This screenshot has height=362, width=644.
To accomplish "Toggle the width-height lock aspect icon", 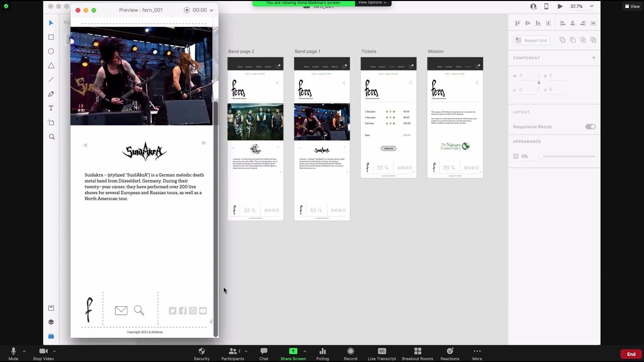I will pos(539,82).
